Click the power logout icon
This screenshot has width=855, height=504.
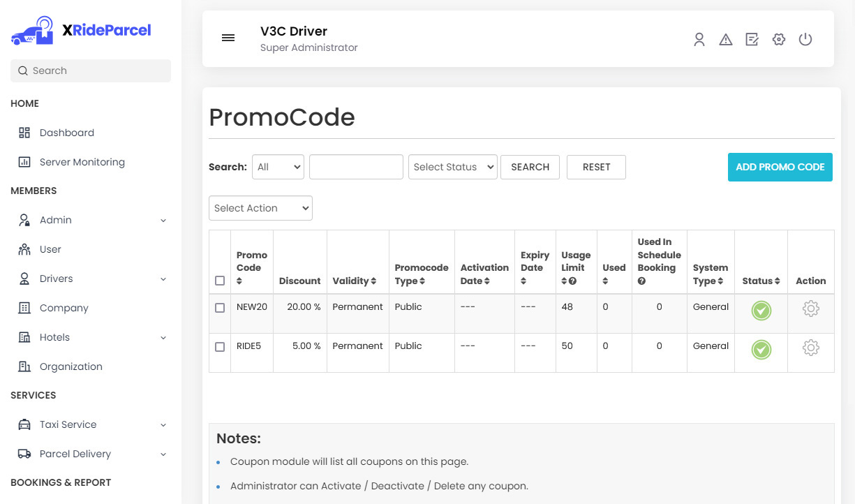[805, 40]
